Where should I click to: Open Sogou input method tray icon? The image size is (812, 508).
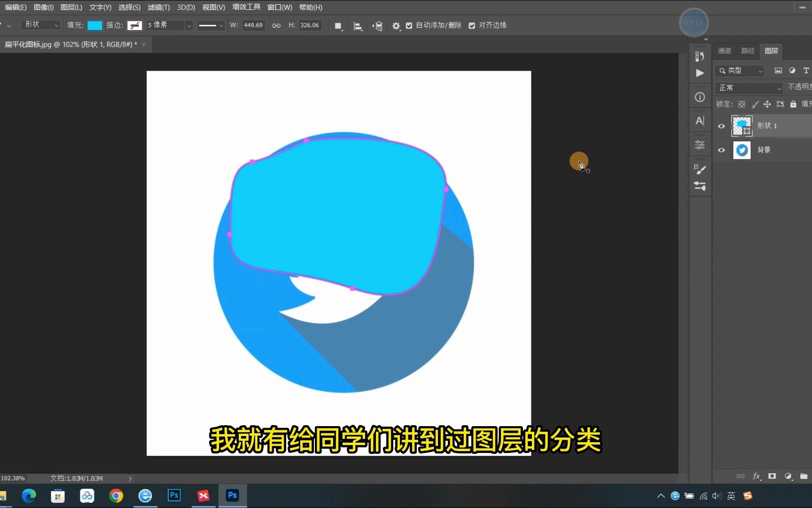pos(748,496)
